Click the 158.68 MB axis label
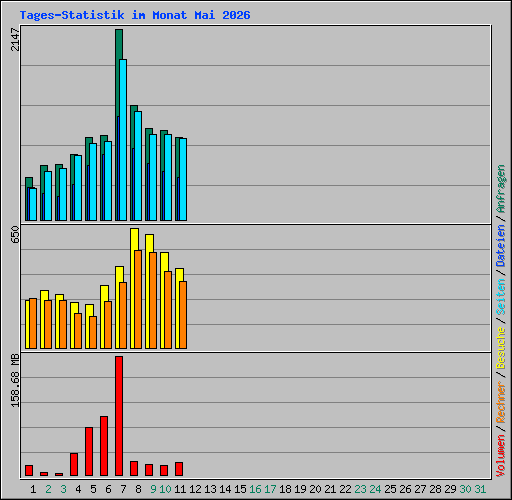The height and width of the screenshot is (500, 512). click(x=15, y=380)
